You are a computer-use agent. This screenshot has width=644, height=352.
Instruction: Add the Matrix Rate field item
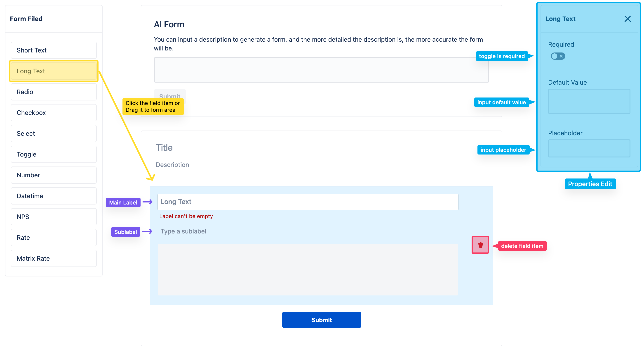[54, 258]
